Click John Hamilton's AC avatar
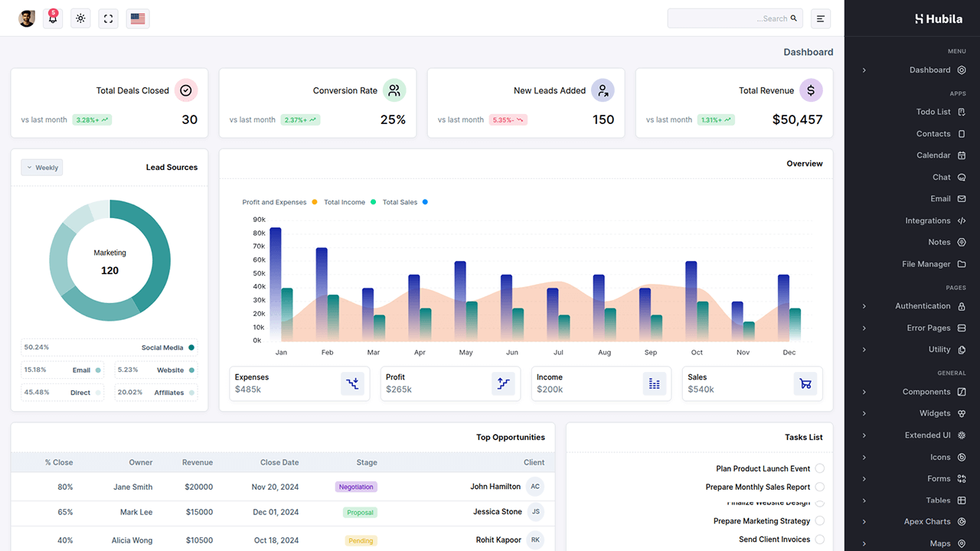Screen dimensions: 980x551 [535, 487]
